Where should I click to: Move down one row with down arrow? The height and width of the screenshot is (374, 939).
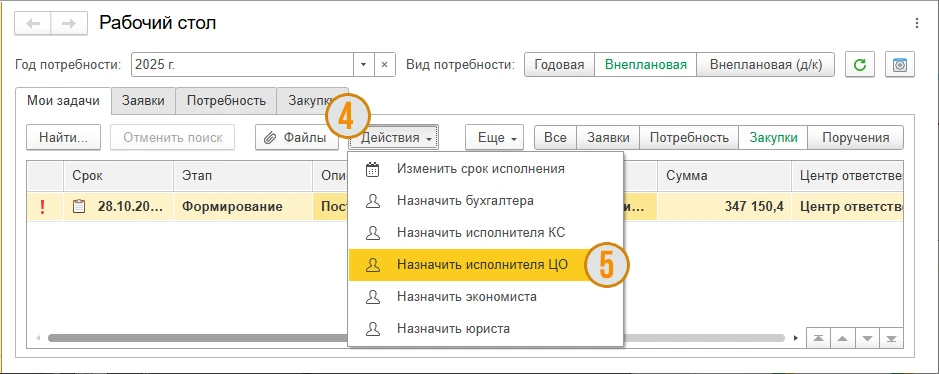pyautogui.click(x=867, y=338)
